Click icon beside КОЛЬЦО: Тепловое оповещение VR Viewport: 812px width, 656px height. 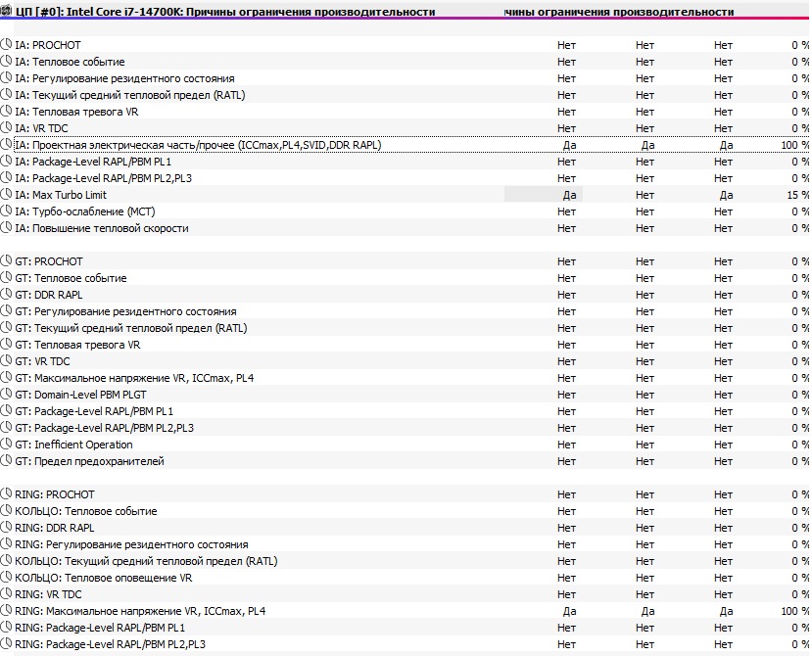tap(6, 577)
